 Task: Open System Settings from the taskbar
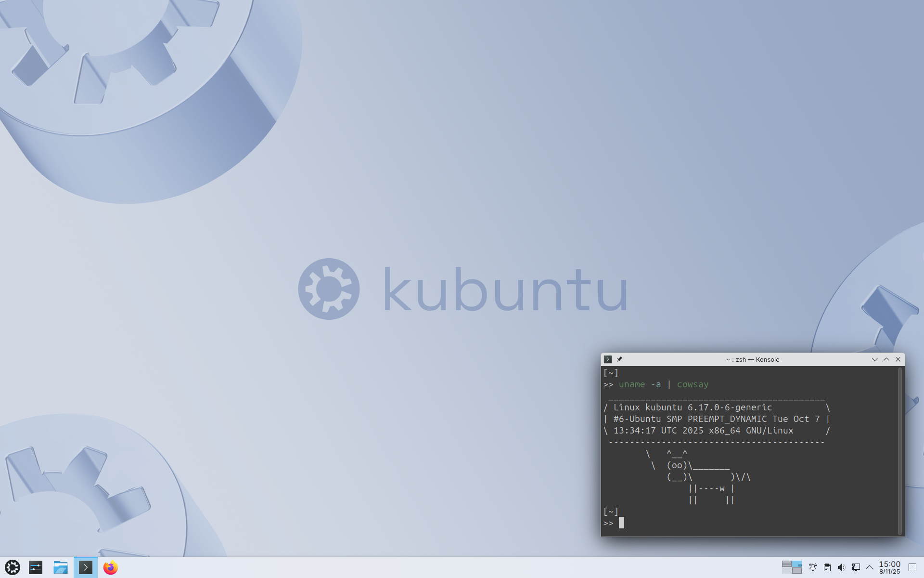pos(36,567)
